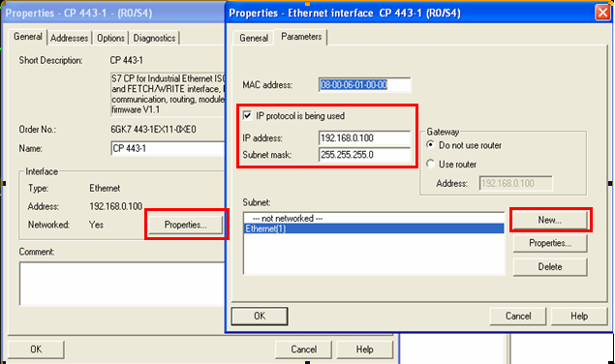615x364 pixels.
Task: Open the interface Properties... button
Action: click(185, 225)
